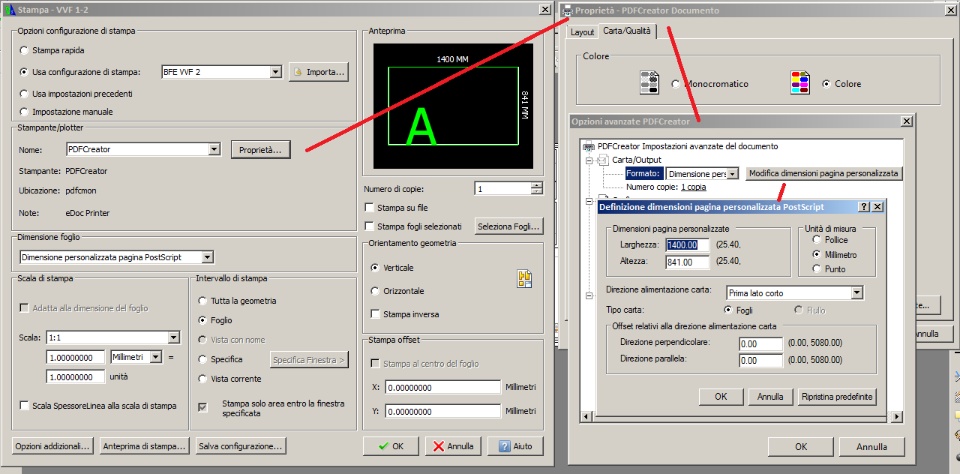Click OK in the PostScript page size dialog
The width and height of the screenshot is (960, 474).
[721, 397]
